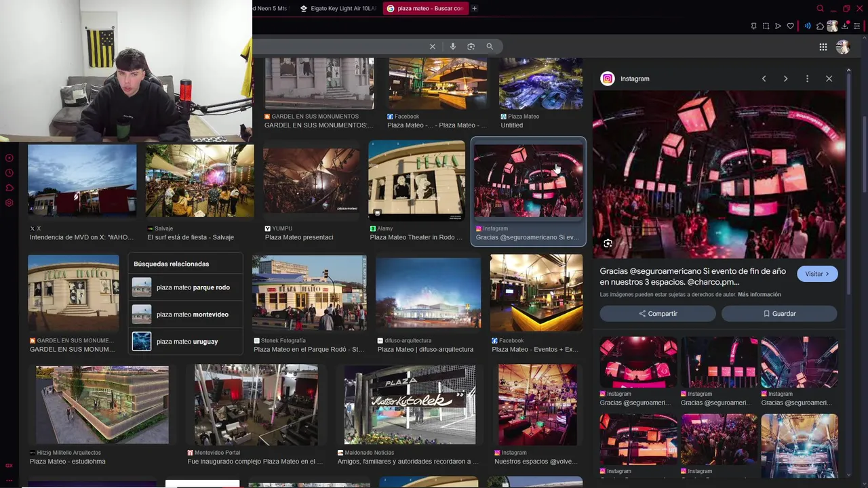The width and height of the screenshot is (868, 488).
Task: Open the selected Instagram pink lights result thumbnail
Action: click(x=528, y=181)
